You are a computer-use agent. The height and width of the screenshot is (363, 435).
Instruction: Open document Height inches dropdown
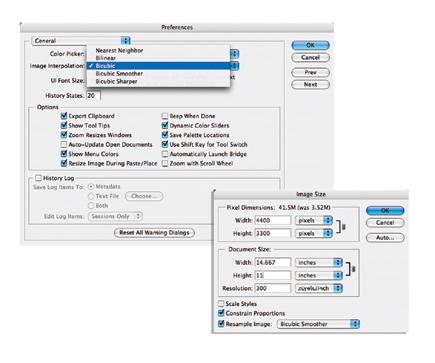[319, 275]
